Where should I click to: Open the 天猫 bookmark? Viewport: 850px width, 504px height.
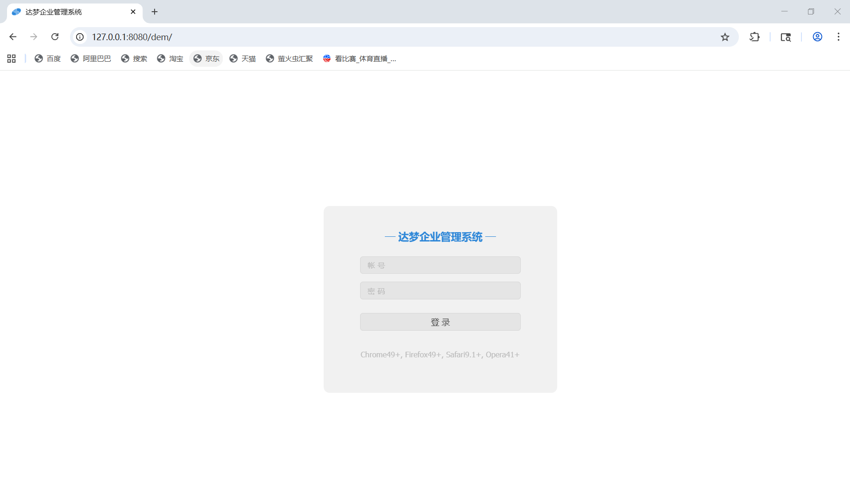point(242,58)
